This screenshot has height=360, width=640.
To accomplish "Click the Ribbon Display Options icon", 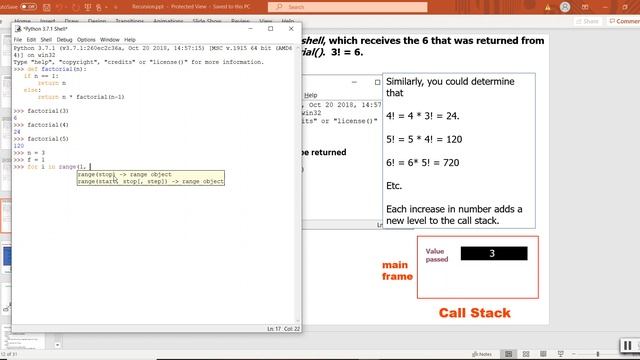I will [585, 7].
